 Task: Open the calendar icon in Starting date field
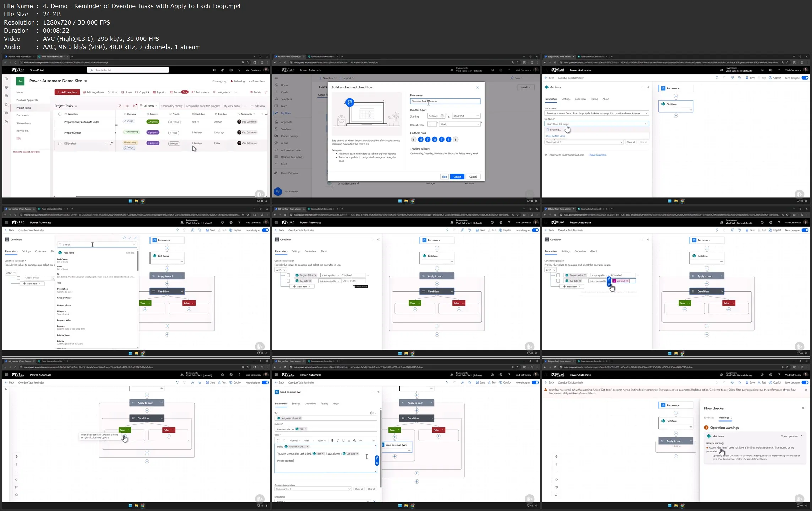[x=442, y=116]
